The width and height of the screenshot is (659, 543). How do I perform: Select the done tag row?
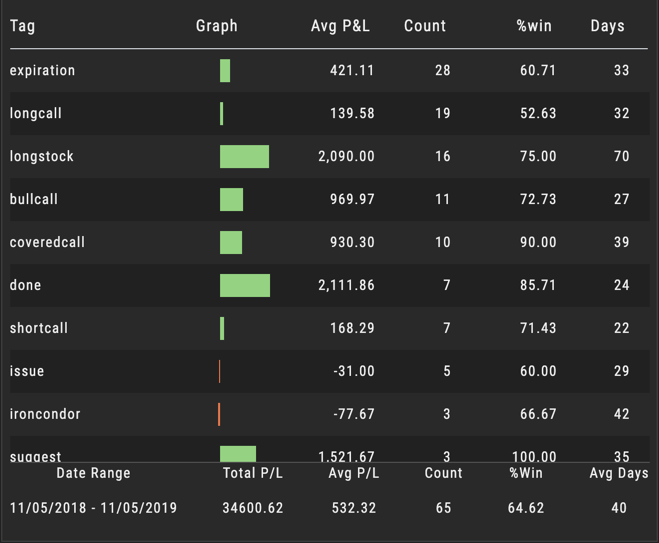coord(26,286)
